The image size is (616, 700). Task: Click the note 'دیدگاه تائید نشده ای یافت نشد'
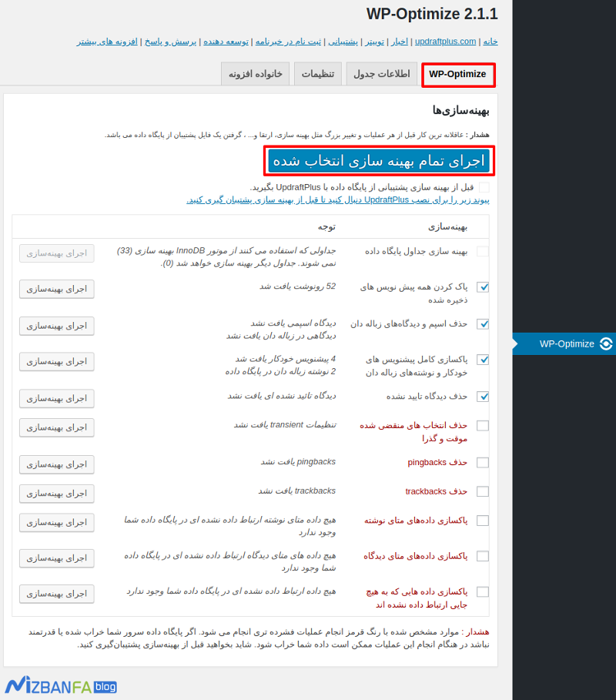click(x=282, y=396)
